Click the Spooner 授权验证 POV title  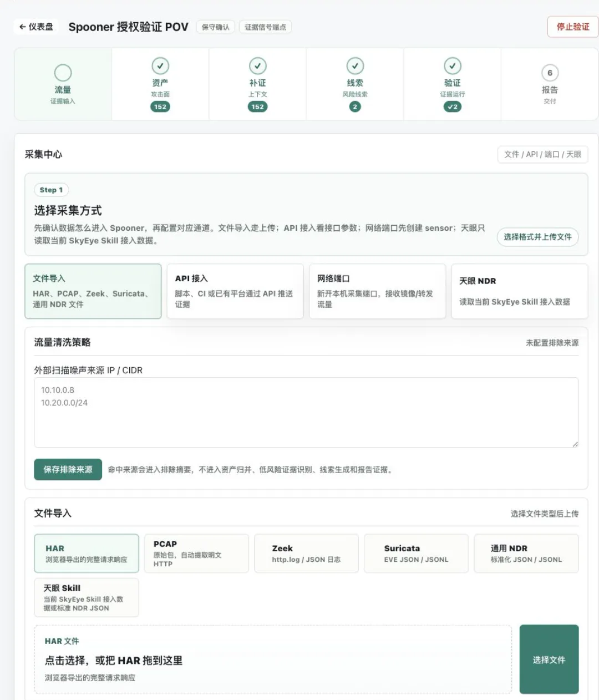(128, 27)
